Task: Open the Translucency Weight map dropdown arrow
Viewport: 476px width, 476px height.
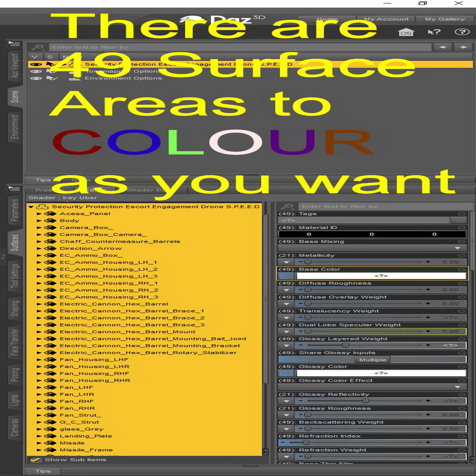Action: click(x=286, y=318)
